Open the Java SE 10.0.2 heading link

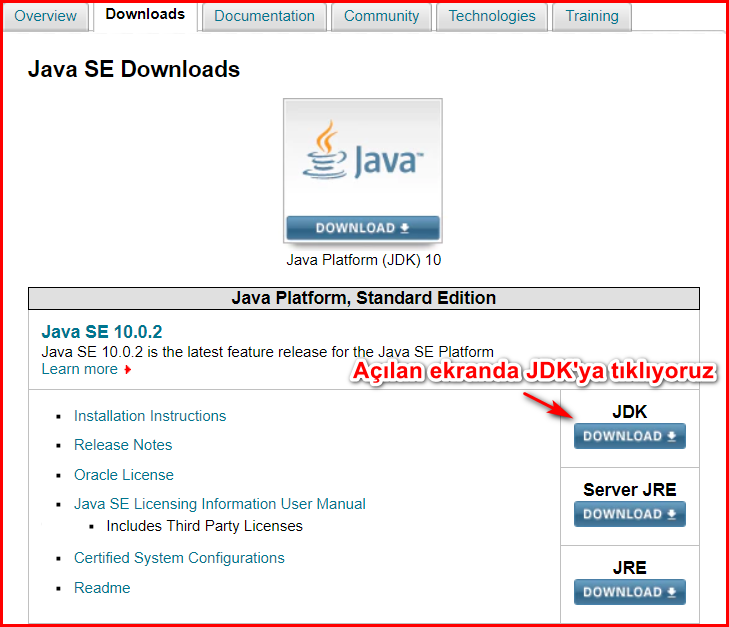[102, 332]
